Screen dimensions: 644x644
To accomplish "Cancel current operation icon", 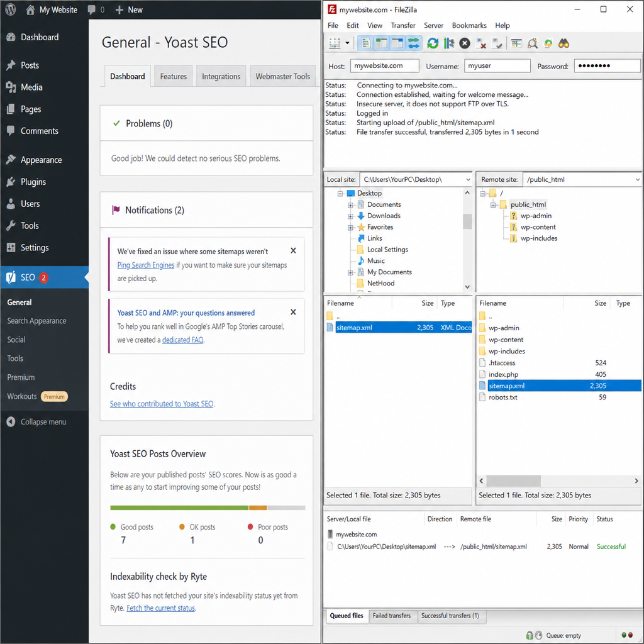I will 465,43.
